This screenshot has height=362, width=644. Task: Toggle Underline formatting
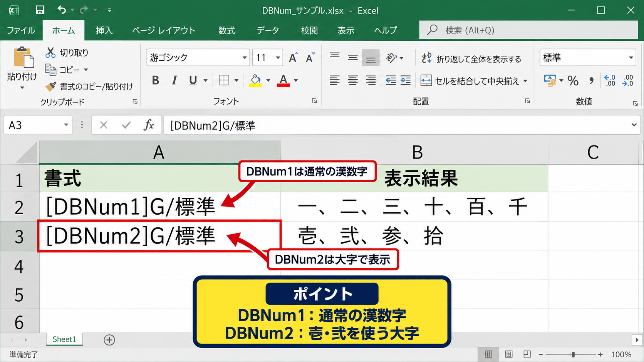click(193, 80)
